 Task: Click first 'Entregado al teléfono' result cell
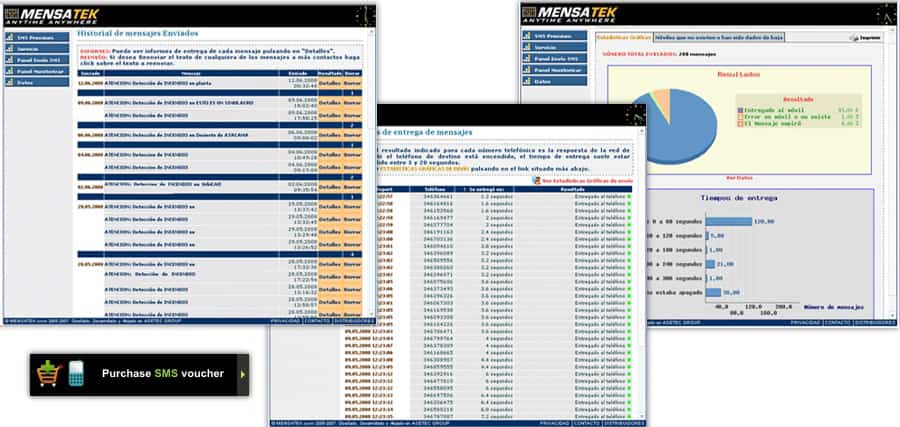pos(600,197)
